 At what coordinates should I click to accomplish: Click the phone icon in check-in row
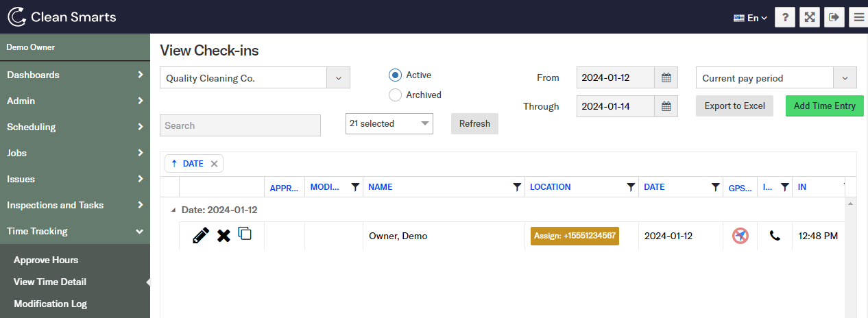(x=775, y=236)
